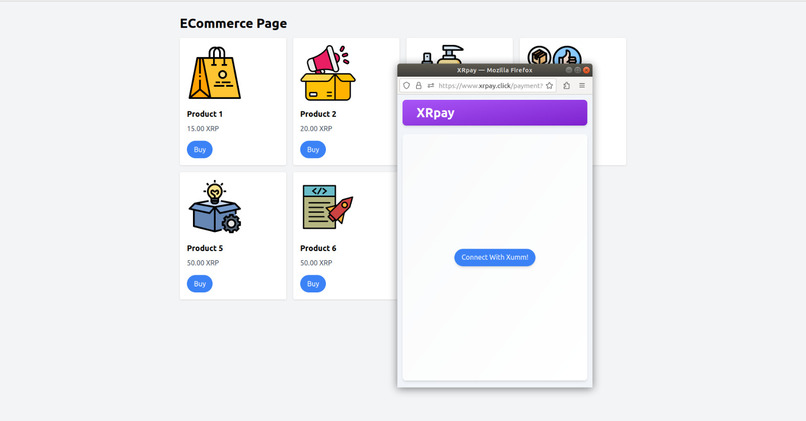
Task: Select the Product 2 name text
Action: click(x=318, y=114)
